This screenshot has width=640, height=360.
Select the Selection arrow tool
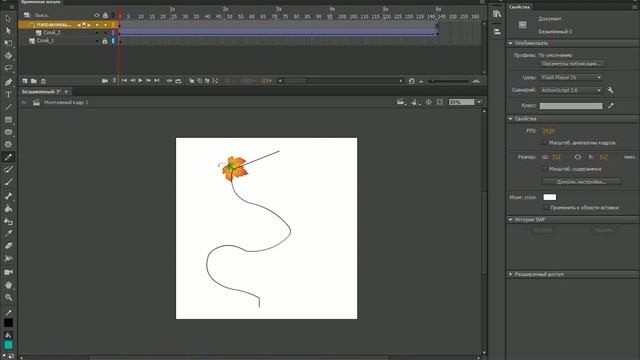[x=8, y=18]
